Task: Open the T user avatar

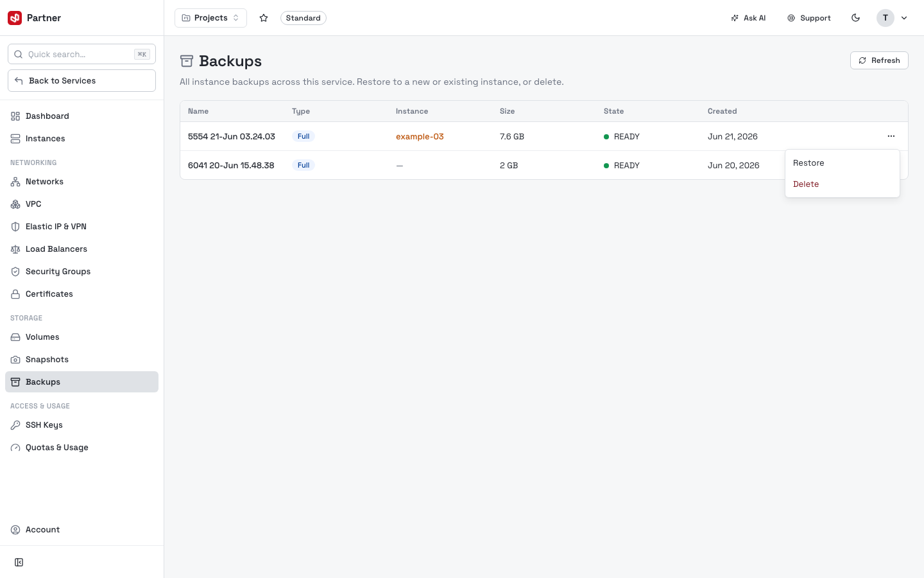Action: click(x=886, y=18)
